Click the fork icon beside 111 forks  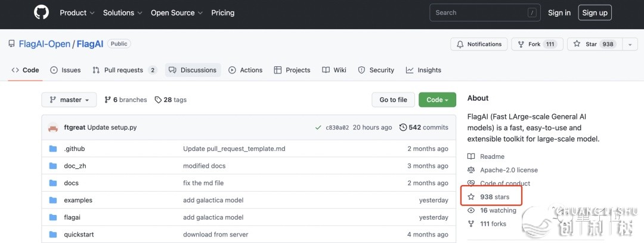click(x=471, y=224)
